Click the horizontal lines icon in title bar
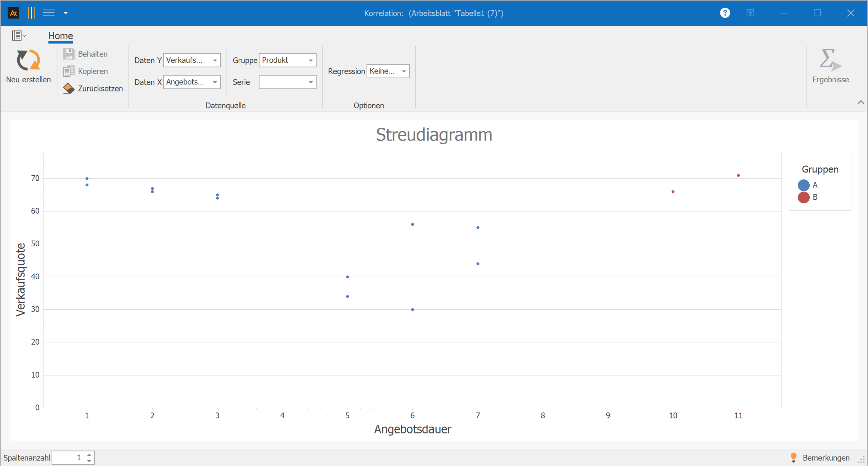Viewport: 868px width, 466px height. (x=48, y=13)
